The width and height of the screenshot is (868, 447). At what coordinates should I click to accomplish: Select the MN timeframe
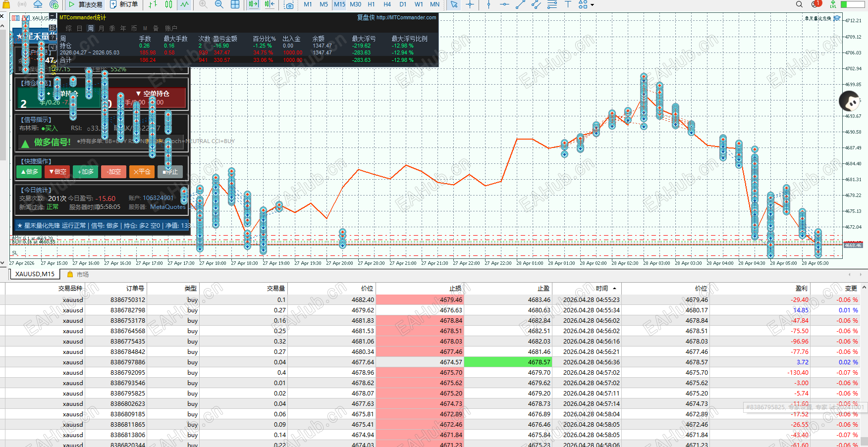434,4
